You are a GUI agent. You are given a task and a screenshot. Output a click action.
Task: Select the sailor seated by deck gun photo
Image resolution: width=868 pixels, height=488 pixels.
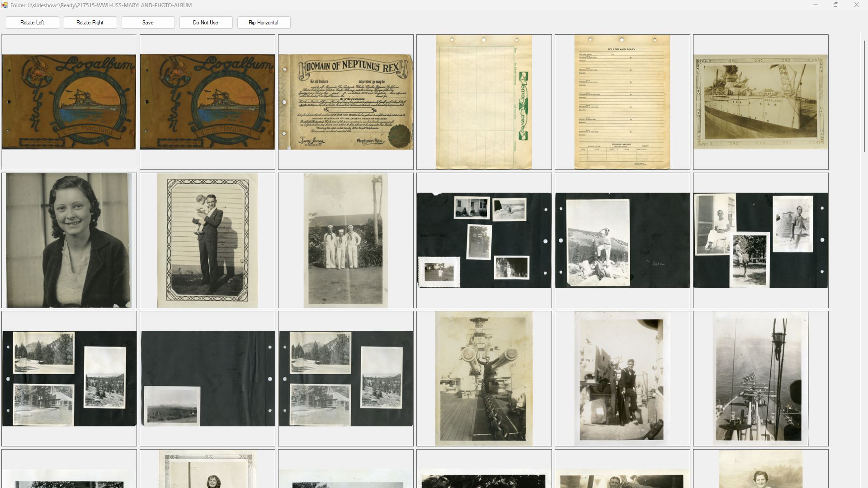(x=623, y=379)
